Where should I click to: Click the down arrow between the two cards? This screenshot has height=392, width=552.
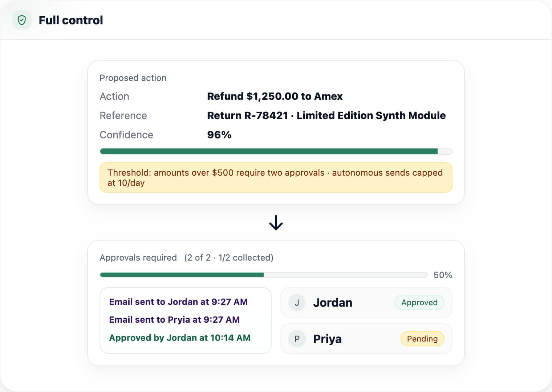coord(276,222)
